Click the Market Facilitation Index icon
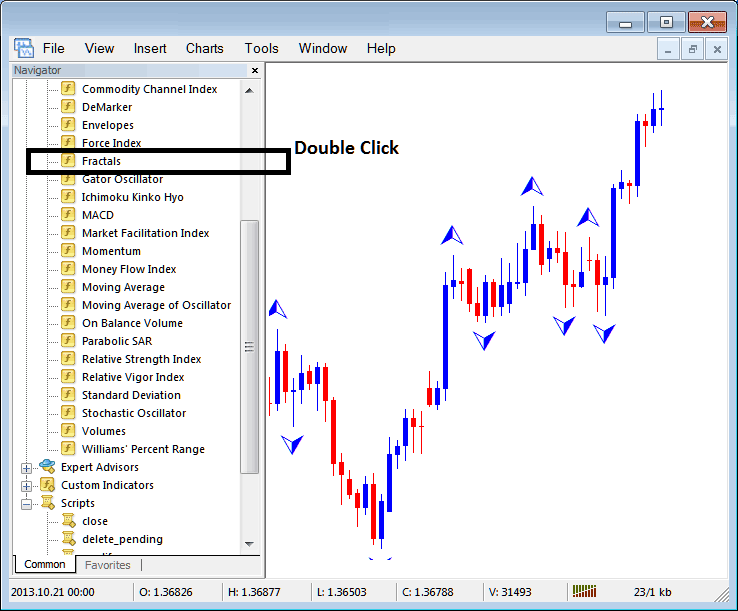The image size is (738, 611). pos(68,233)
